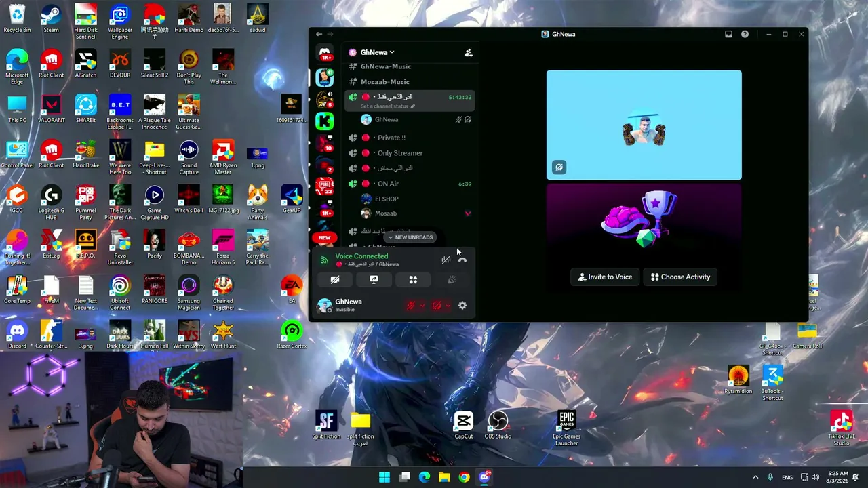
Task: Launch Steam from the desktop
Action: point(51,19)
